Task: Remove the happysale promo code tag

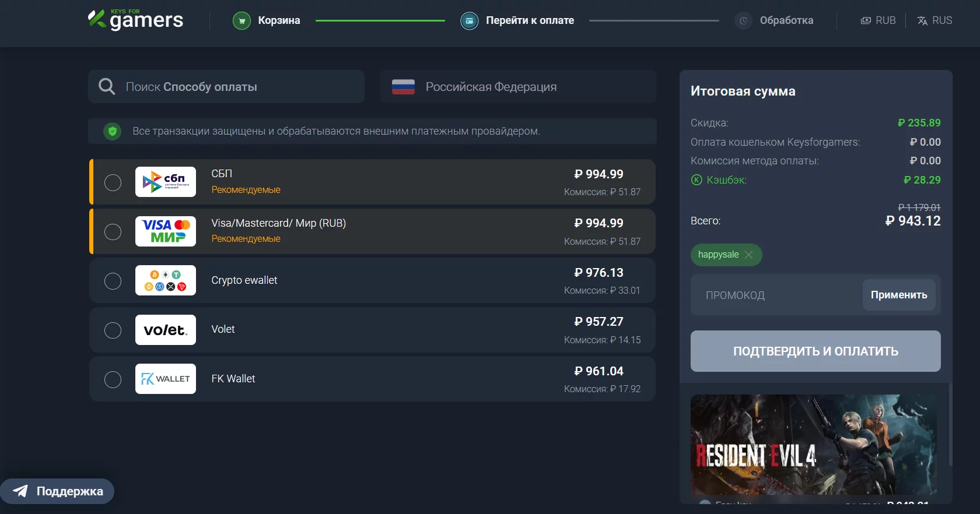Action: point(749,255)
